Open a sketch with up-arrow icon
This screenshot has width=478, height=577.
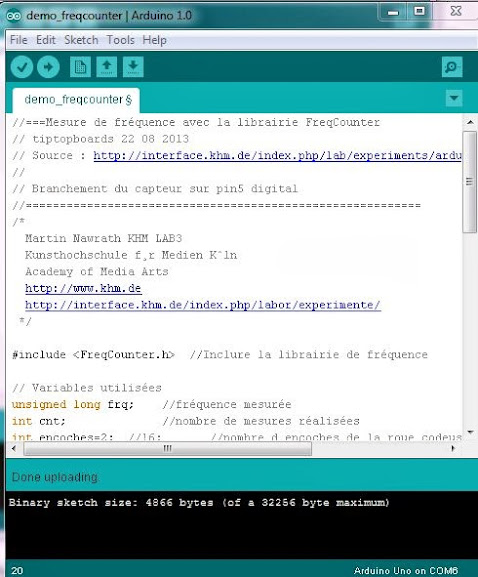[x=107, y=67]
